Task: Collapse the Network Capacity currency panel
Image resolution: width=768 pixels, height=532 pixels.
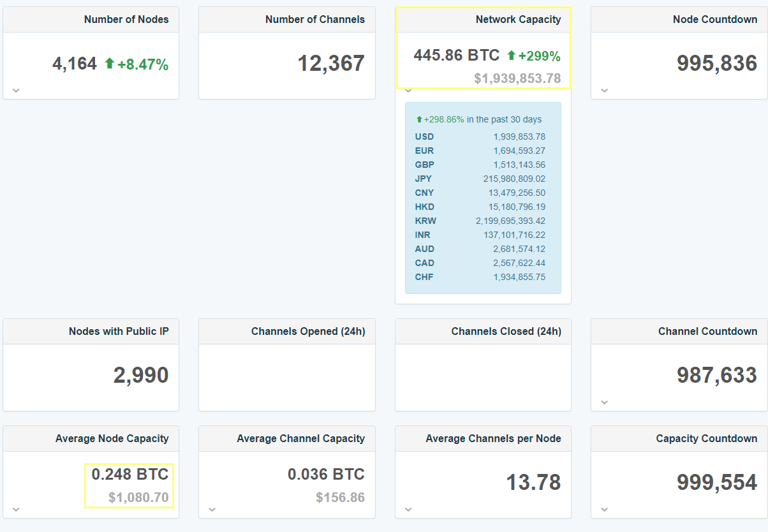Action: [408, 90]
